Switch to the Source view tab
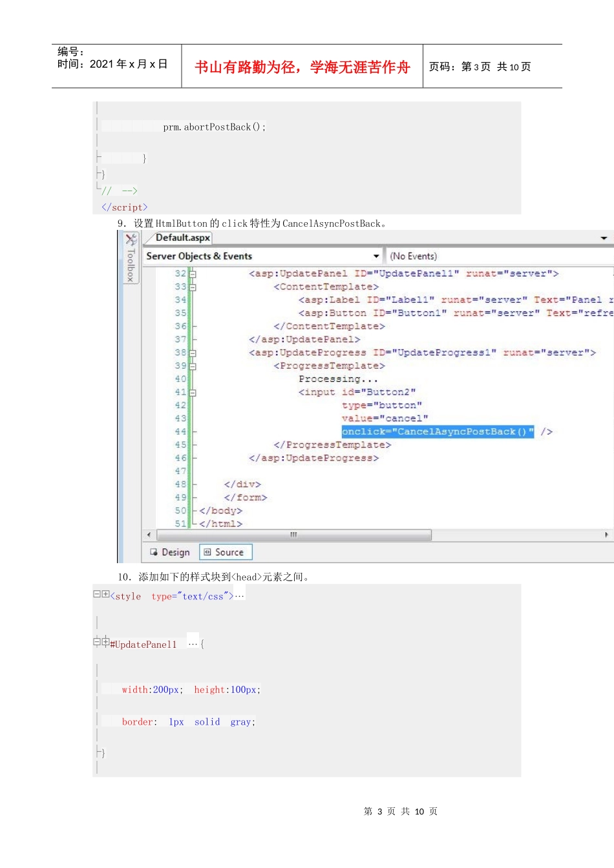 (x=226, y=552)
